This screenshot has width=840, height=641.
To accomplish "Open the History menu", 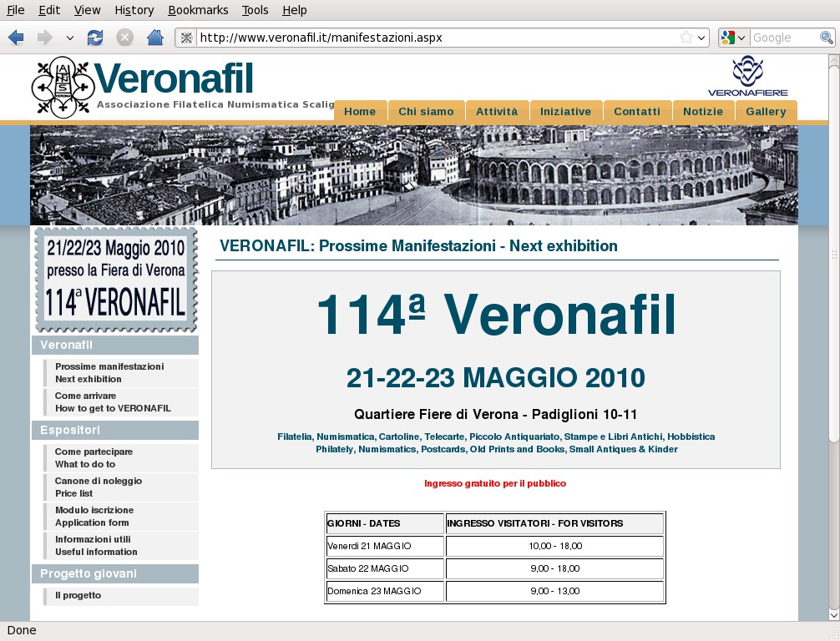I will (x=134, y=10).
